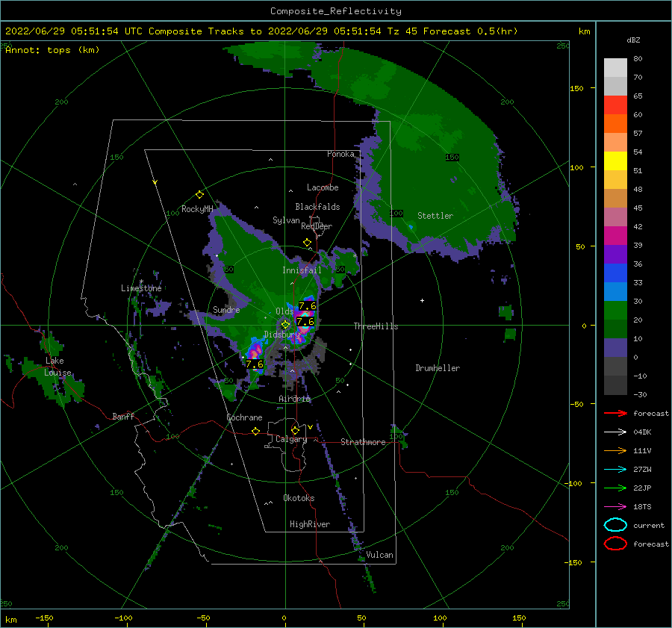Select the magenta 39–42 dBZ swatch

[x=615, y=236]
